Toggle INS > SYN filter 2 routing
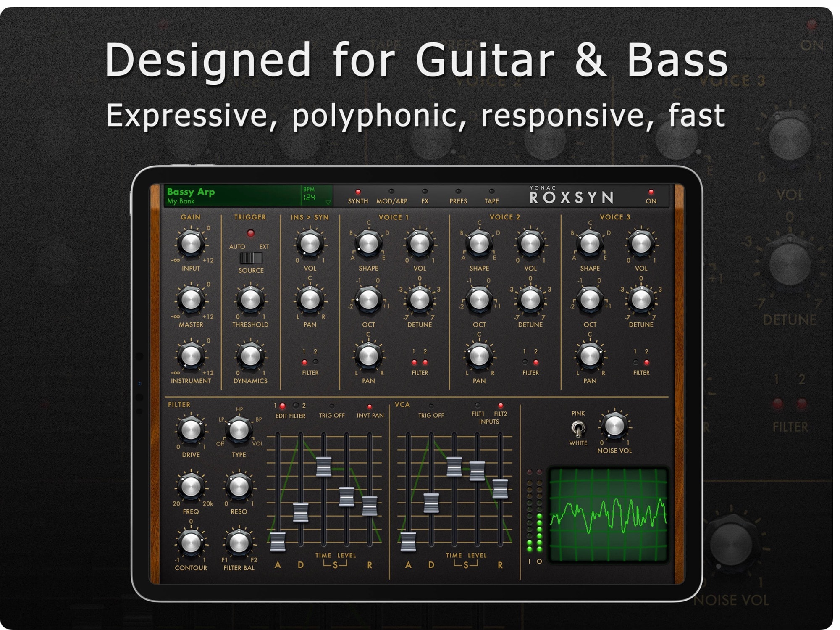The image size is (840, 630). point(315,361)
